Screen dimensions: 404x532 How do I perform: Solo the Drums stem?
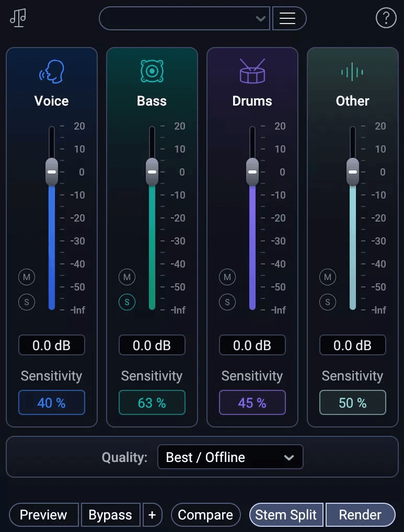227,302
